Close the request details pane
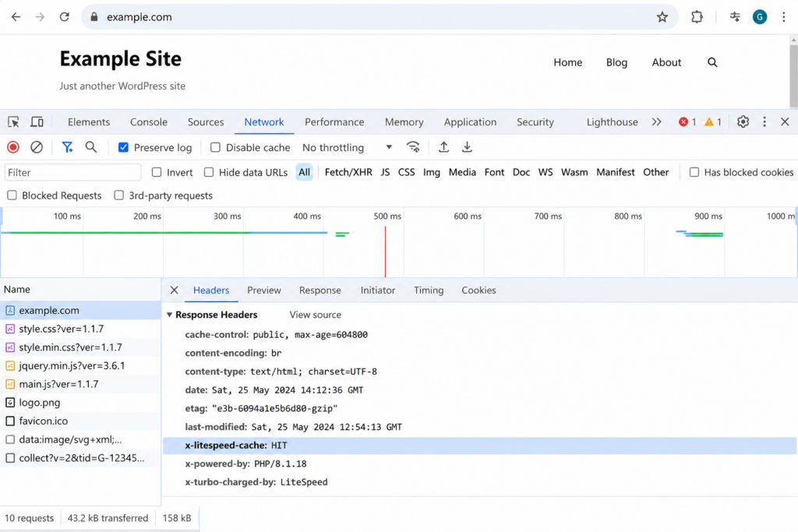Viewport: 798px width, 532px height. point(174,290)
